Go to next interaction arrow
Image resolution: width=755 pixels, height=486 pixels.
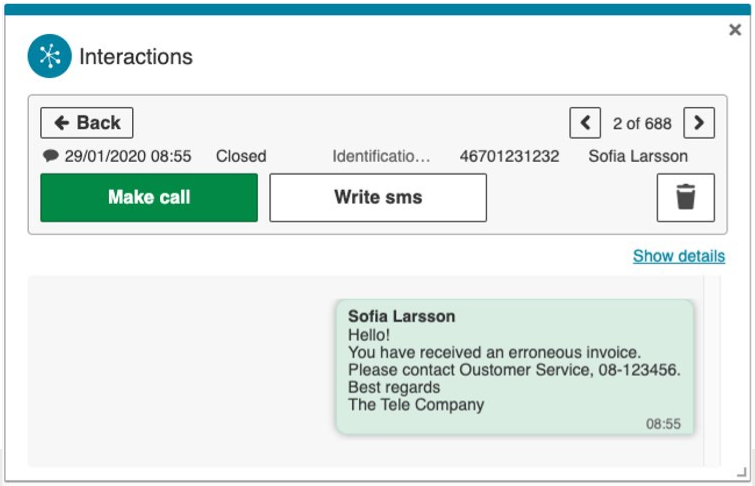[x=699, y=123]
